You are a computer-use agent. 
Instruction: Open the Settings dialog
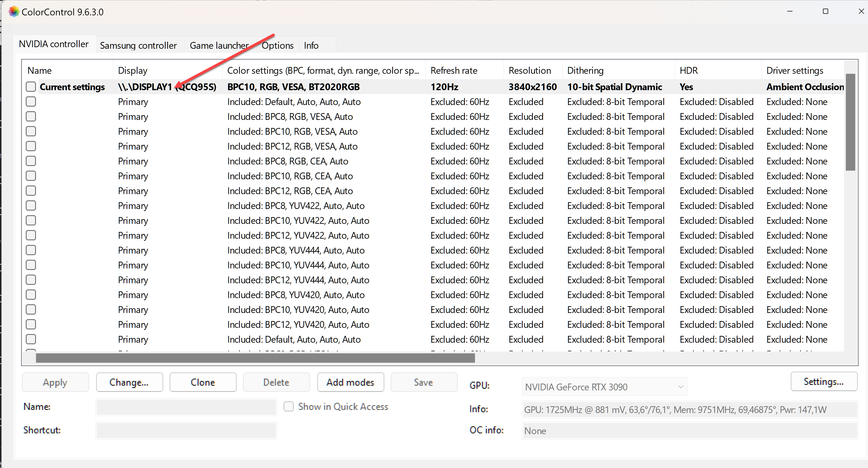click(x=823, y=381)
